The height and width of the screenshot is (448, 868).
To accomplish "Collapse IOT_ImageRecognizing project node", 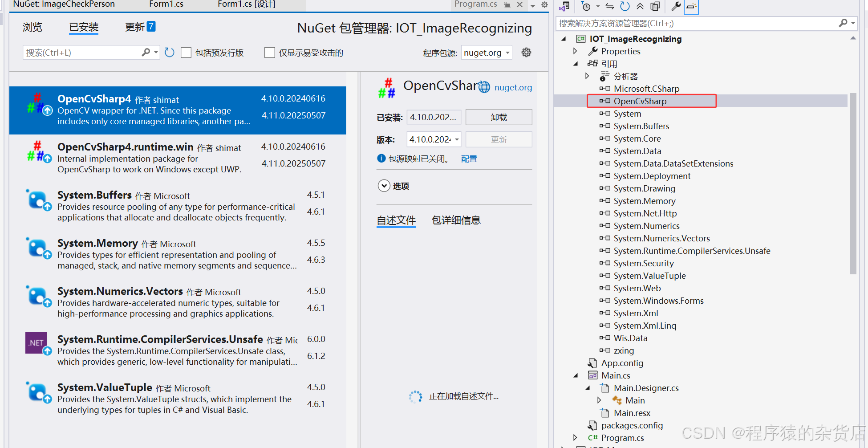I will tap(564, 39).
